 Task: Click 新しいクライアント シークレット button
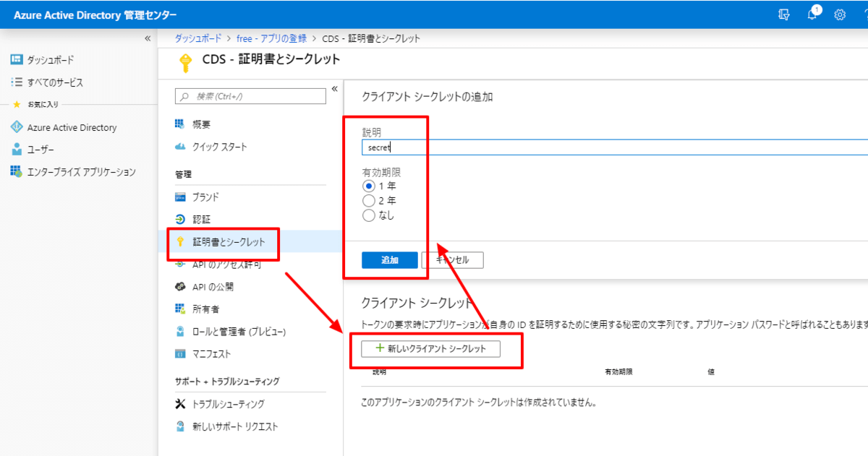click(x=430, y=348)
